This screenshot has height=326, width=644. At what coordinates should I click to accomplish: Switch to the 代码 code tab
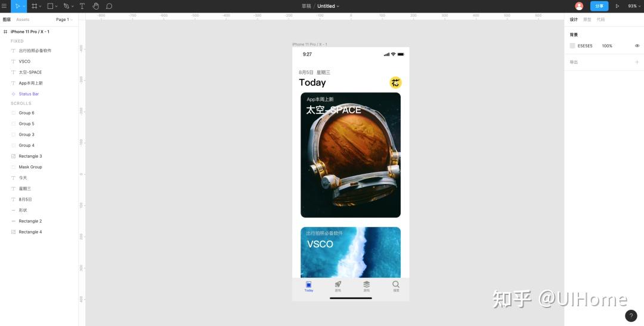click(600, 19)
